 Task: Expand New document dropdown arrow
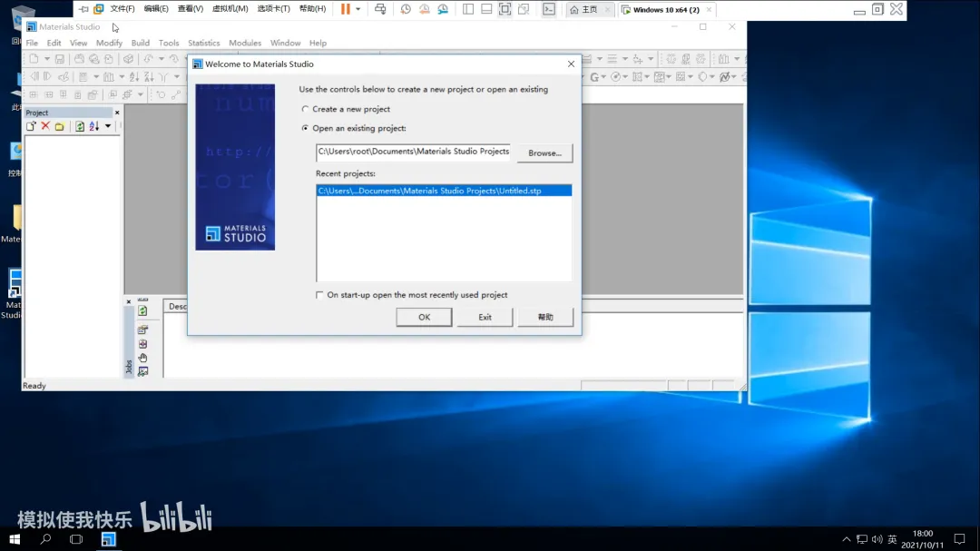click(x=47, y=59)
